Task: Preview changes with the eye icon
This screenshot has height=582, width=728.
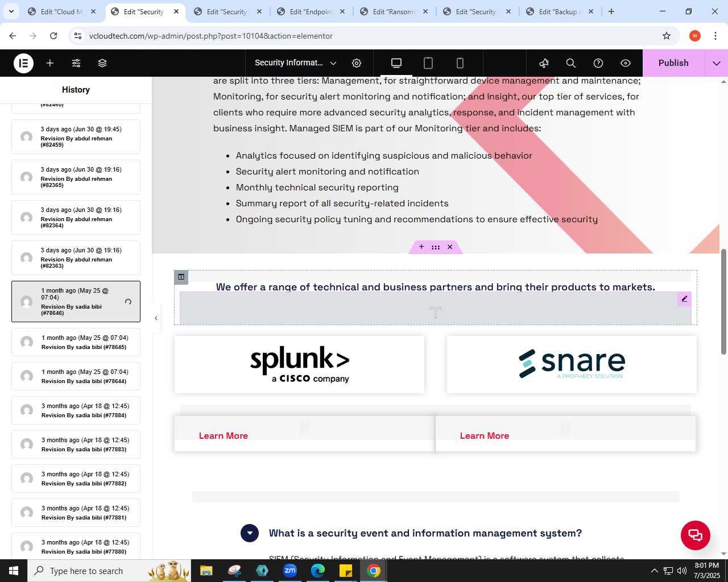Action: [626, 63]
